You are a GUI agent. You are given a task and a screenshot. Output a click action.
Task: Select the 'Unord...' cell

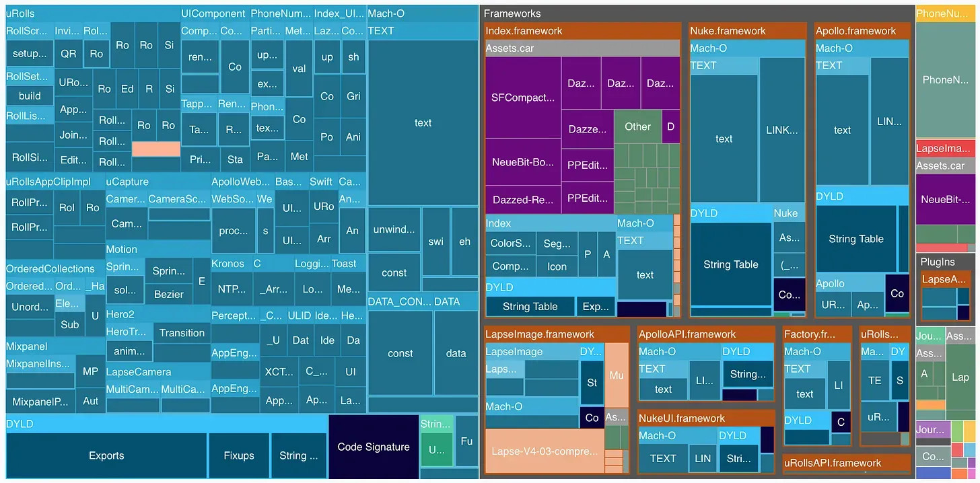tap(30, 307)
